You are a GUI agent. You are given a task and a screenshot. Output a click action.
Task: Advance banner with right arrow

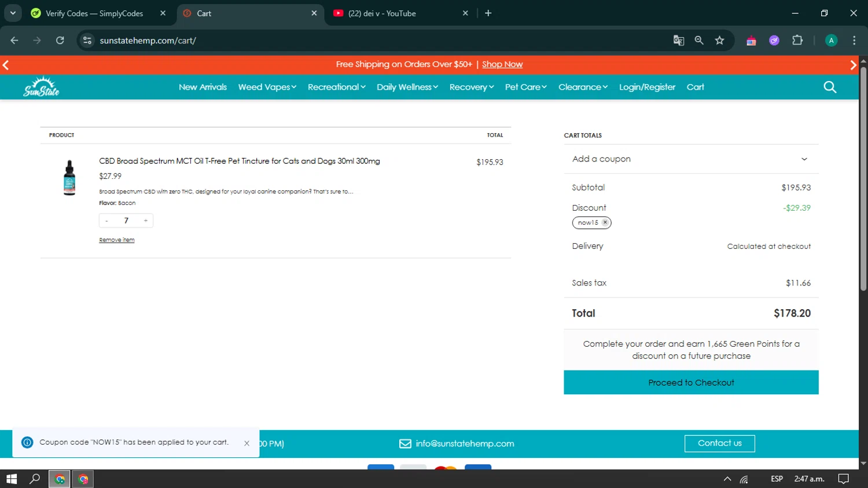tap(853, 65)
